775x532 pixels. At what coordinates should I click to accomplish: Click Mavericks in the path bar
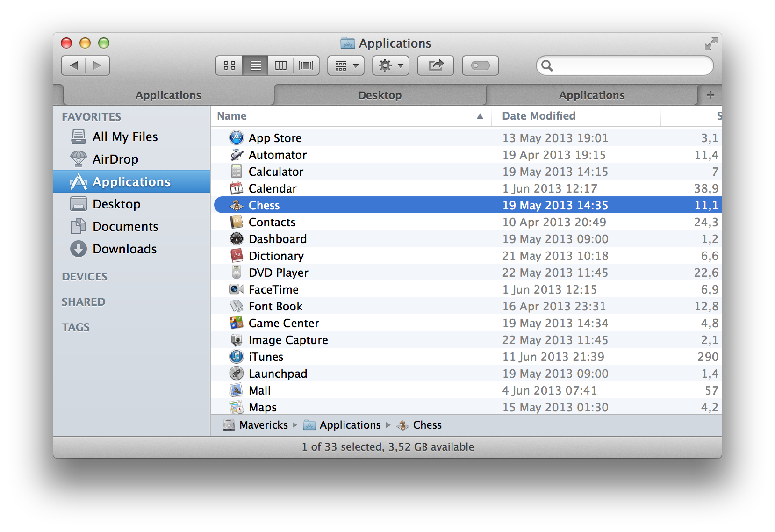pyautogui.click(x=255, y=425)
